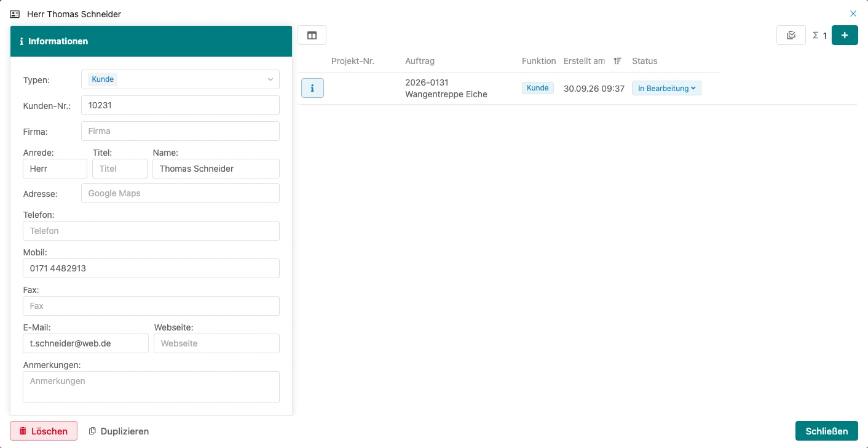868x448 pixels.
Task: Focus the Telefon input field
Action: pyautogui.click(x=151, y=231)
